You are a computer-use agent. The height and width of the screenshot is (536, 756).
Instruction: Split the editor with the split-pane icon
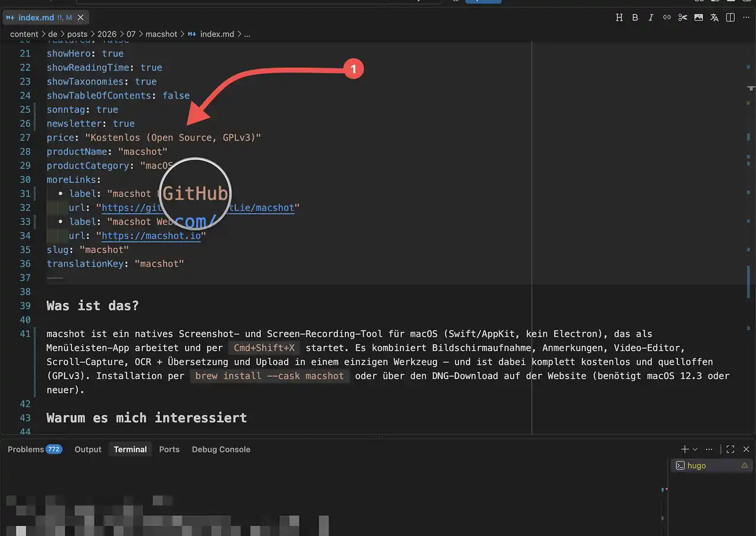pyautogui.click(x=731, y=18)
